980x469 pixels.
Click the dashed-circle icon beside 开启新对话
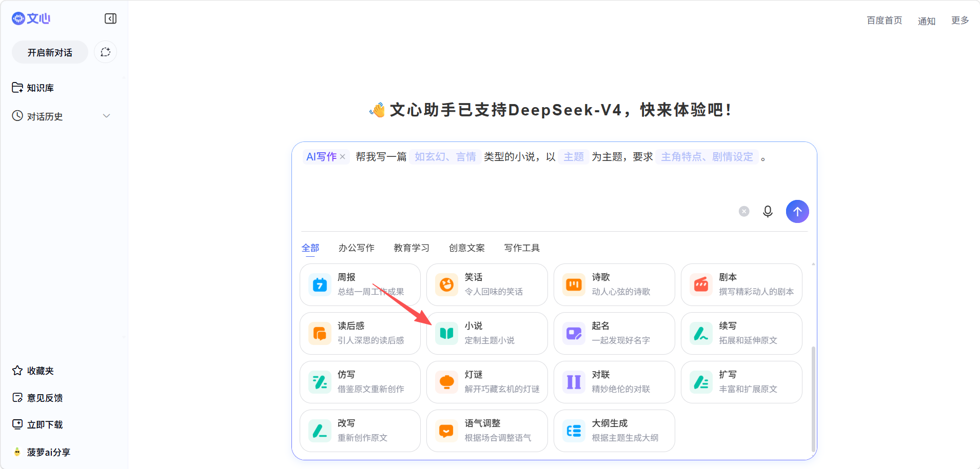point(106,52)
